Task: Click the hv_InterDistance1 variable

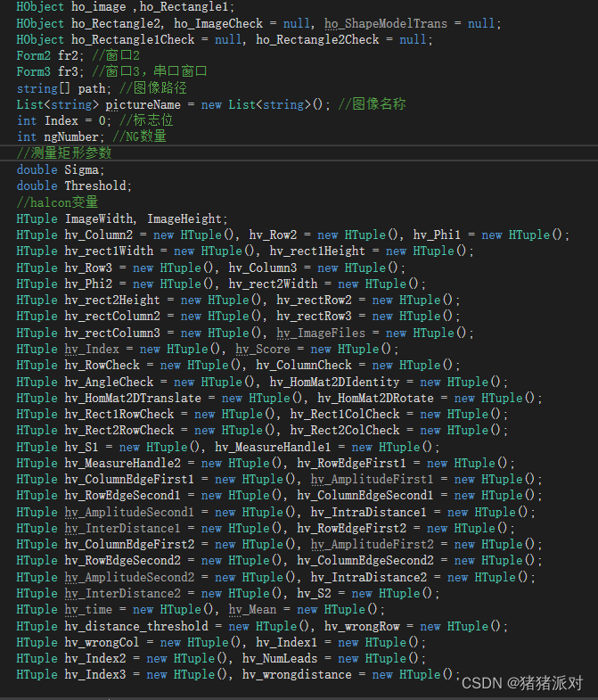Action: tap(123, 529)
